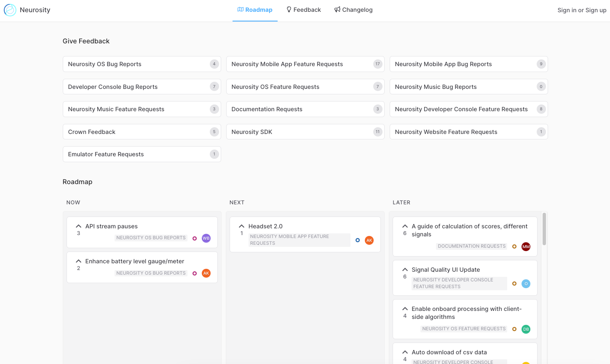Image resolution: width=610 pixels, height=364 pixels.
Task: Click DB avatar on Enable onboard processing card
Action: tap(526, 329)
